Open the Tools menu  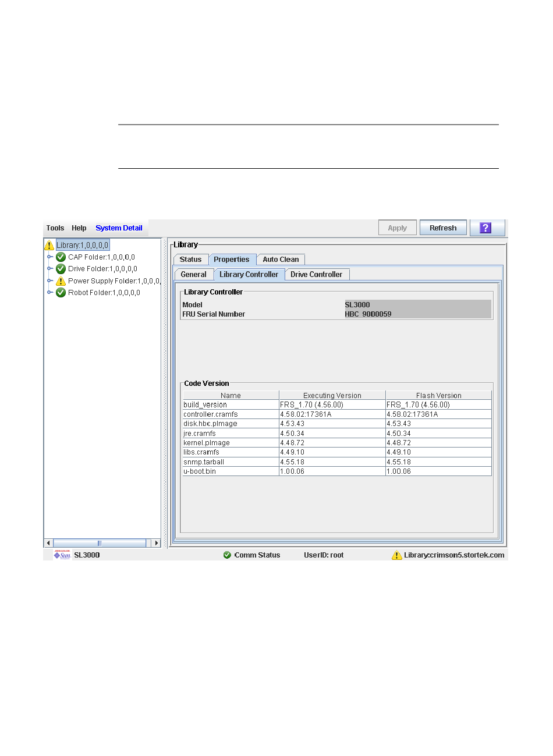click(x=55, y=228)
